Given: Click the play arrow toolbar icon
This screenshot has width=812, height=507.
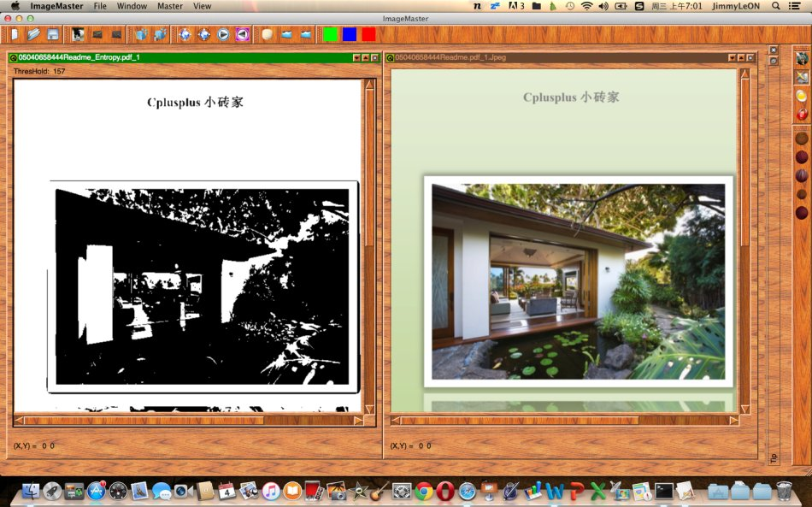Looking at the screenshot, I should (x=223, y=34).
